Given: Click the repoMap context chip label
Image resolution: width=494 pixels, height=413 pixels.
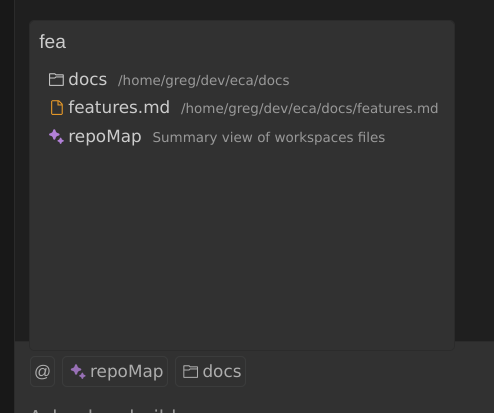Looking at the screenshot, I should 126,371.
